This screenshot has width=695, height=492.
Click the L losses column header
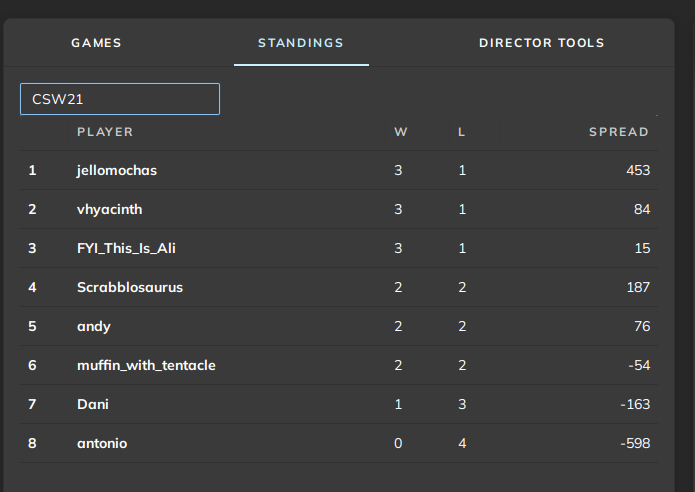click(x=461, y=132)
